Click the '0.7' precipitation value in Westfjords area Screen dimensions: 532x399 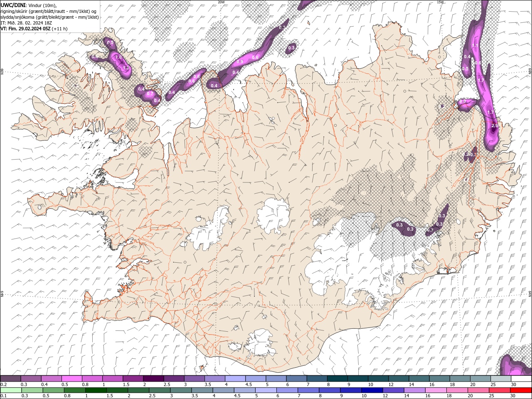point(150,94)
